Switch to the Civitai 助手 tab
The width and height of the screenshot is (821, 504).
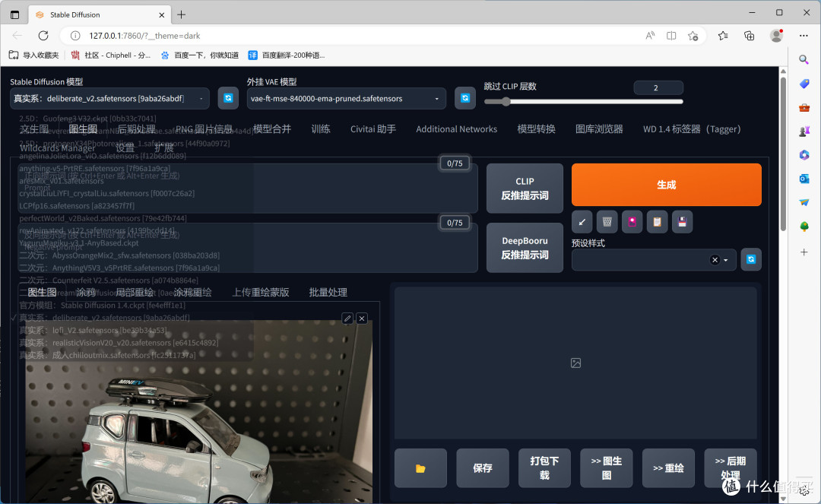(x=373, y=128)
